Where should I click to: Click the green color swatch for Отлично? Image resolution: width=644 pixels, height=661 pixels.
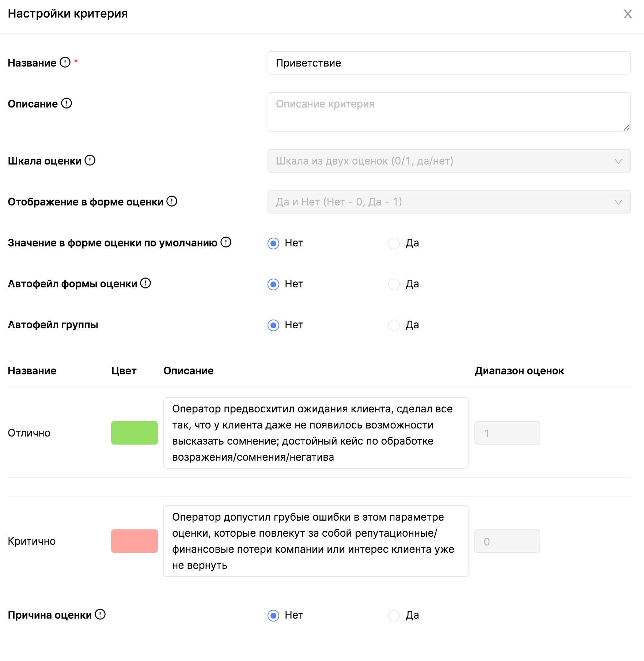pos(135,433)
